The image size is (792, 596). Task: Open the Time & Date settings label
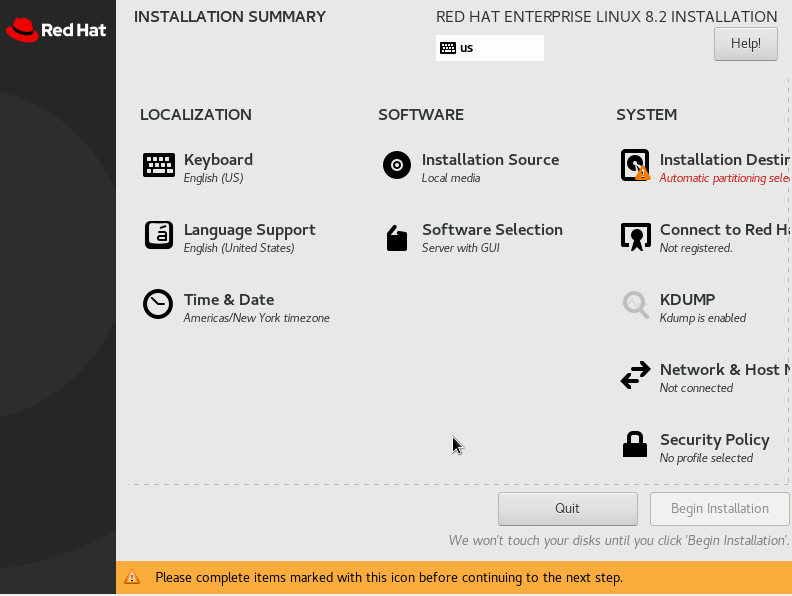pos(229,300)
